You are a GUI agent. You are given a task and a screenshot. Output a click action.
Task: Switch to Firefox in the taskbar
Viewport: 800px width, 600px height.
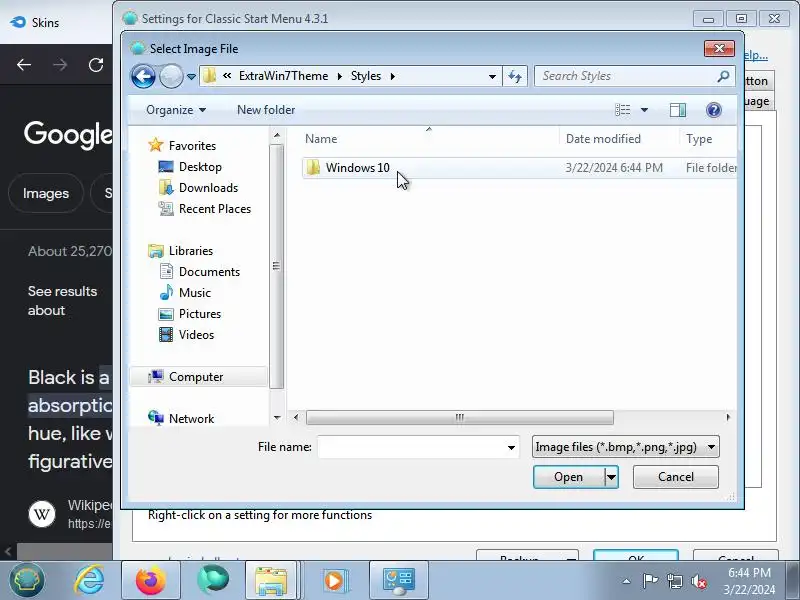click(151, 580)
